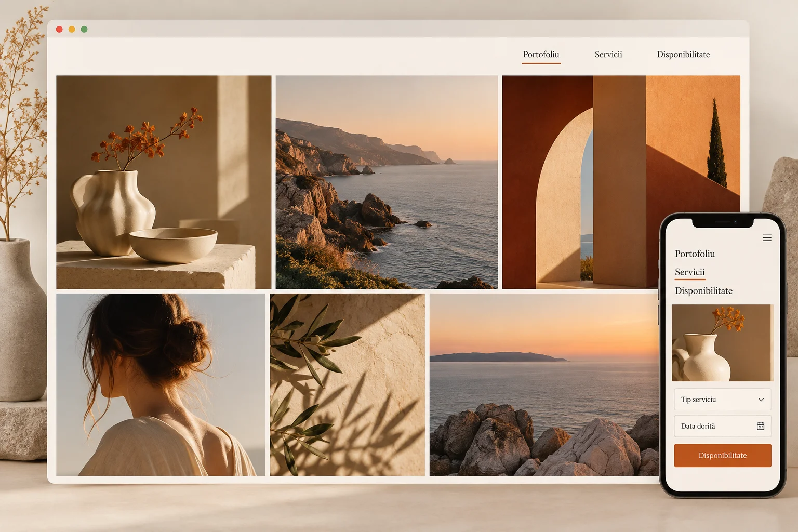Click the calendar icon in Data dorită field

click(761, 426)
